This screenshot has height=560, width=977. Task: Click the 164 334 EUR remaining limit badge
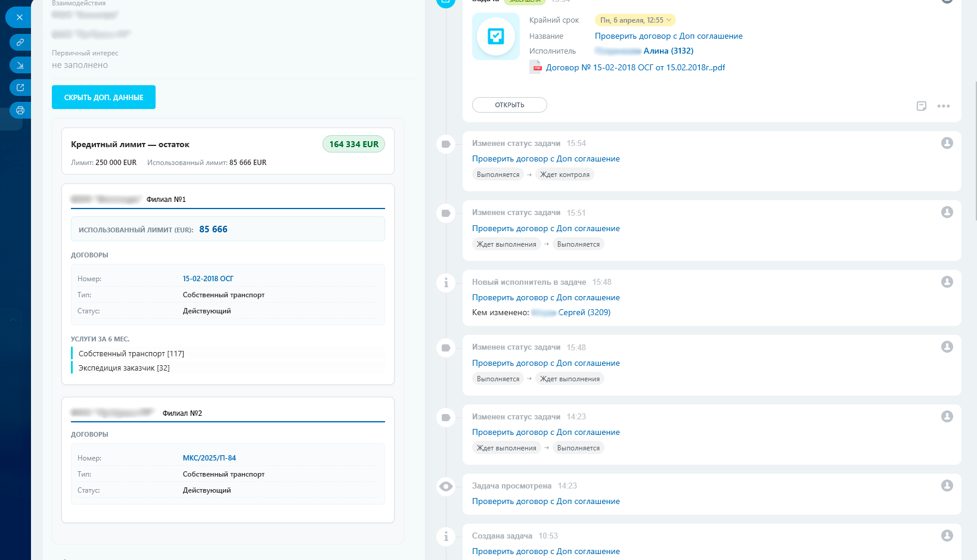pos(354,144)
